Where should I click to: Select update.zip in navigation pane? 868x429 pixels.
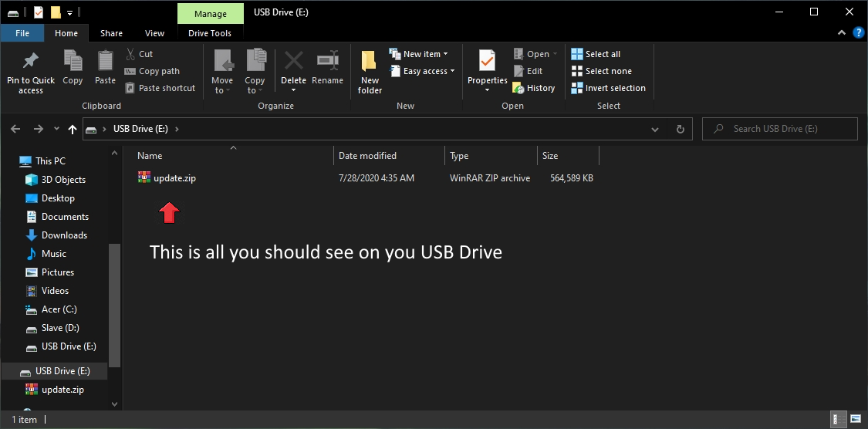[x=54, y=390]
